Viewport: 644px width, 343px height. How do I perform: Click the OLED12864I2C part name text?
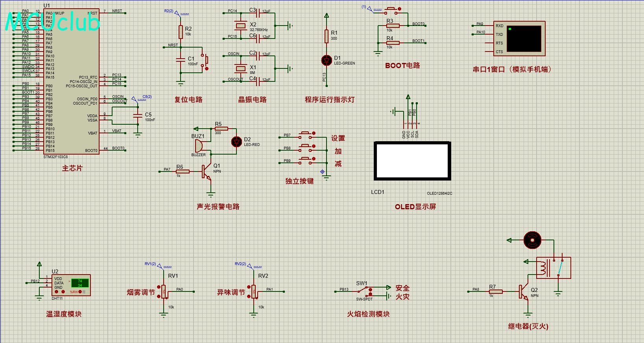pyautogui.click(x=439, y=193)
